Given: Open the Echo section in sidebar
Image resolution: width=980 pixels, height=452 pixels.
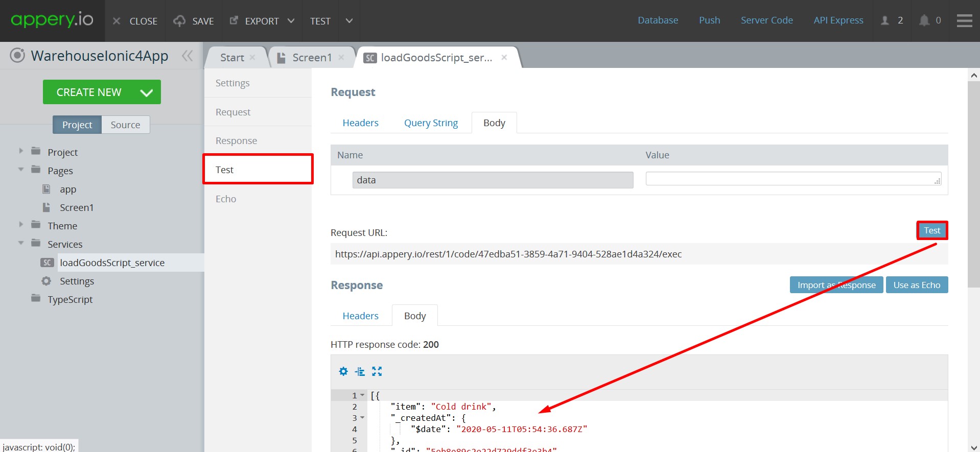Looking at the screenshot, I should pos(258,199).
